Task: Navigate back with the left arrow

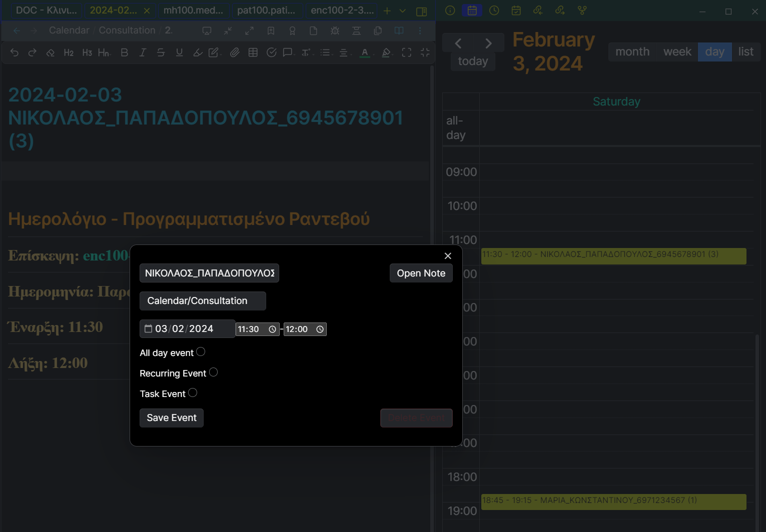Action: (17, 30)
